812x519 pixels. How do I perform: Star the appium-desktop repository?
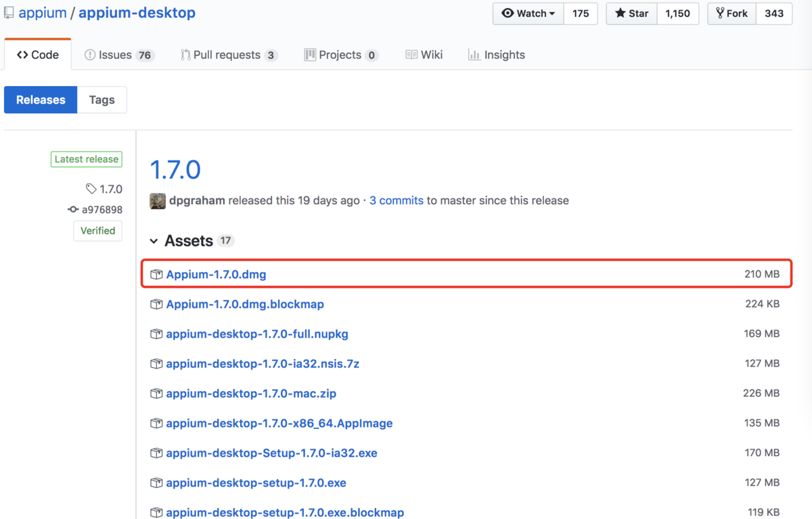pyautogui.click(x=631, y=14)
